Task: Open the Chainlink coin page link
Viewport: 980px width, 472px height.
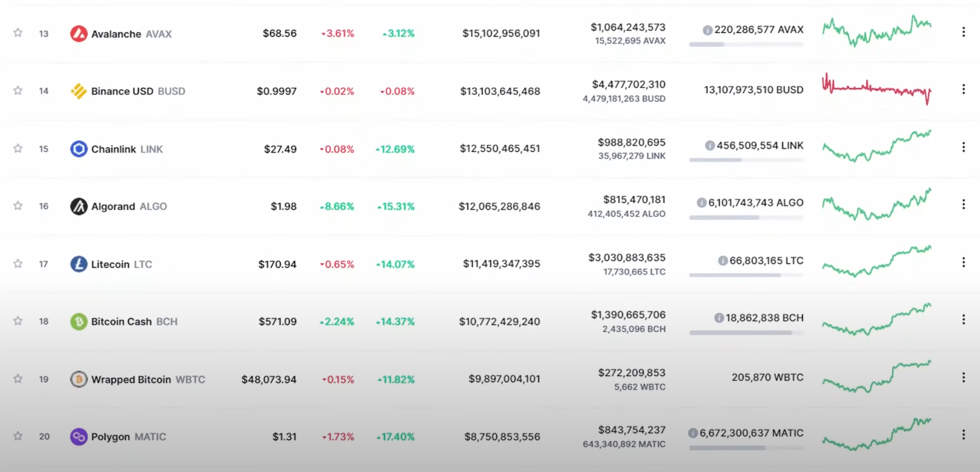Action: tap(114, 149)
